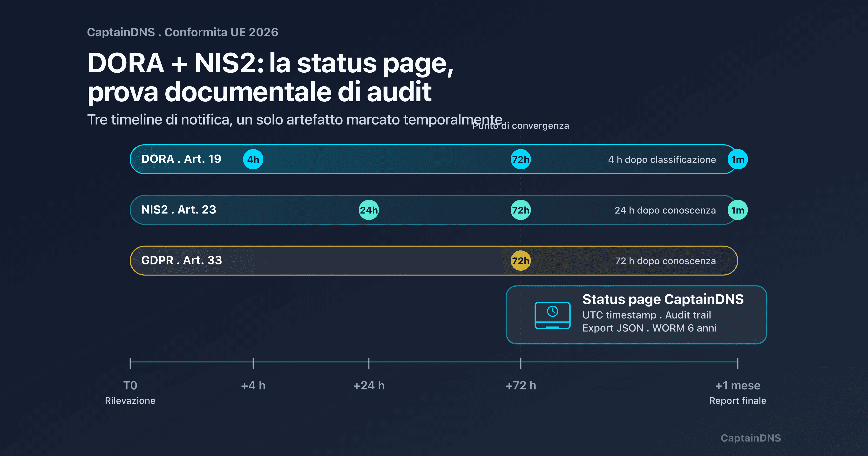The image size is (868, 456).
Task: Select the 4h marker on DORA timeline
Action: point(253,159)
